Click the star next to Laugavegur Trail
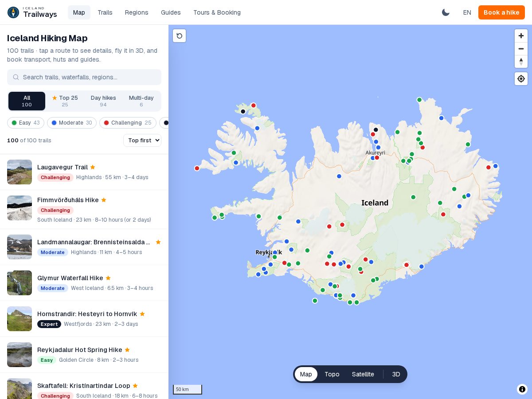The image size is (532, 399). [x=93, y=167]
